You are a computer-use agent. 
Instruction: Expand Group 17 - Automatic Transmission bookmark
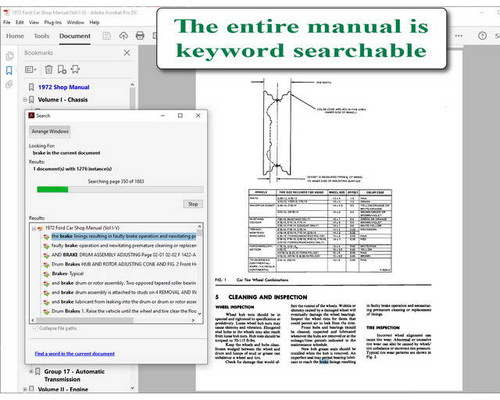31,371
